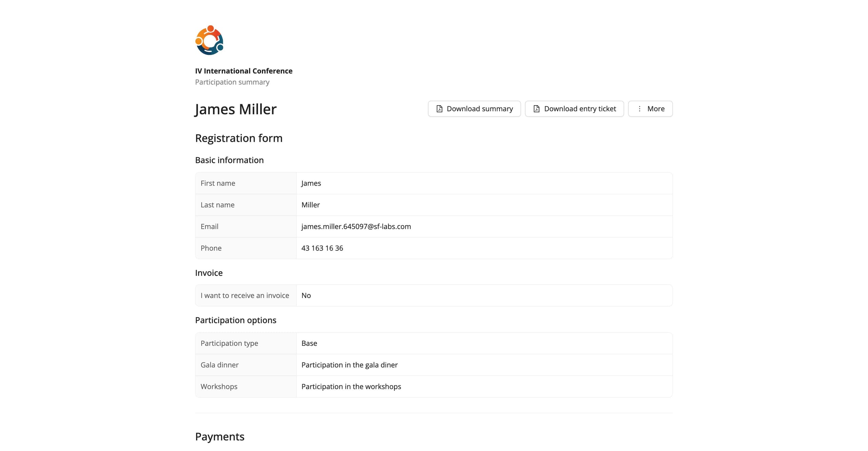Click the email james.miller.645097@sf-labs.com
868x451 pixels.
356,226
